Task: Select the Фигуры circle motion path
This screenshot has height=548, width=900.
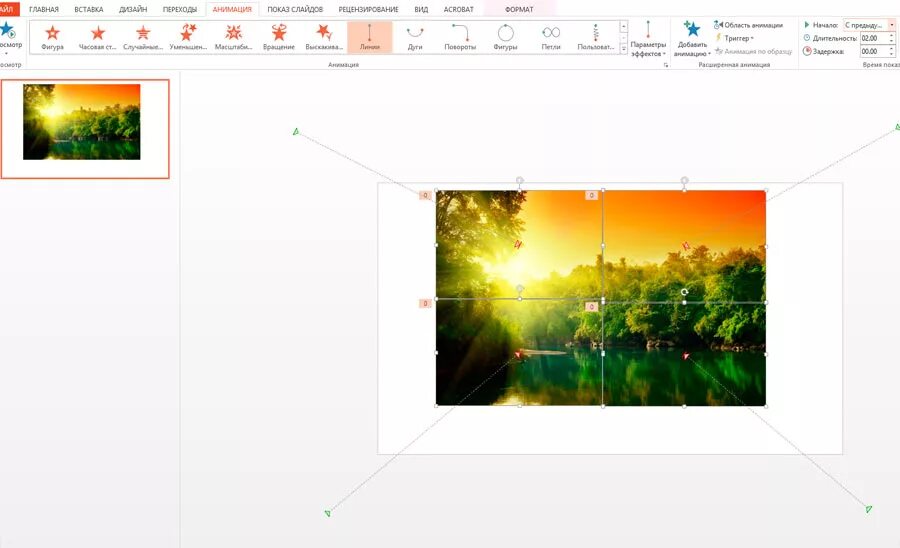Action: click(x=506, y=37)
